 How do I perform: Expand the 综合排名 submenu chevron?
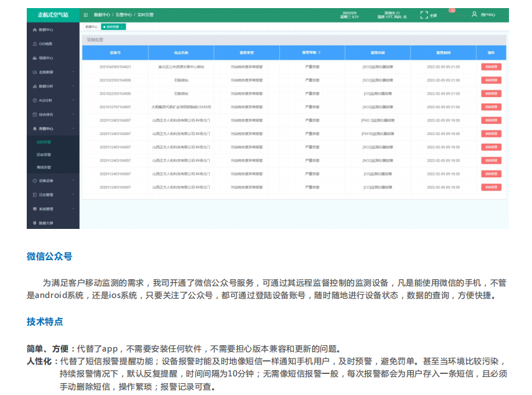click(73, 114)
